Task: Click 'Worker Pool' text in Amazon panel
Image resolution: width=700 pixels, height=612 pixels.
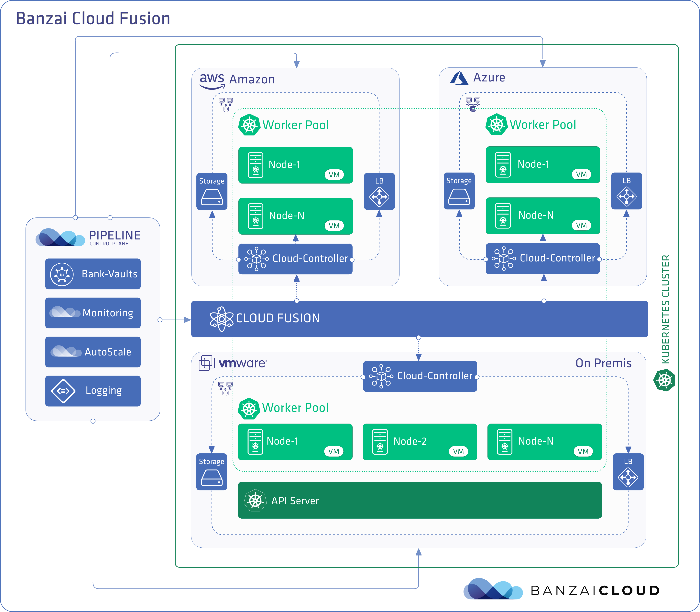Action: click(296, 125)
